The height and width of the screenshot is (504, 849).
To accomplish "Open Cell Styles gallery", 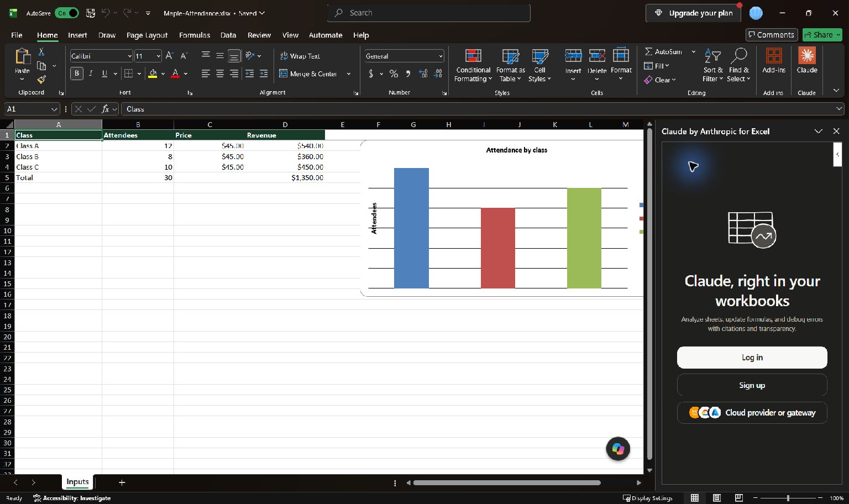I will 540,66.
